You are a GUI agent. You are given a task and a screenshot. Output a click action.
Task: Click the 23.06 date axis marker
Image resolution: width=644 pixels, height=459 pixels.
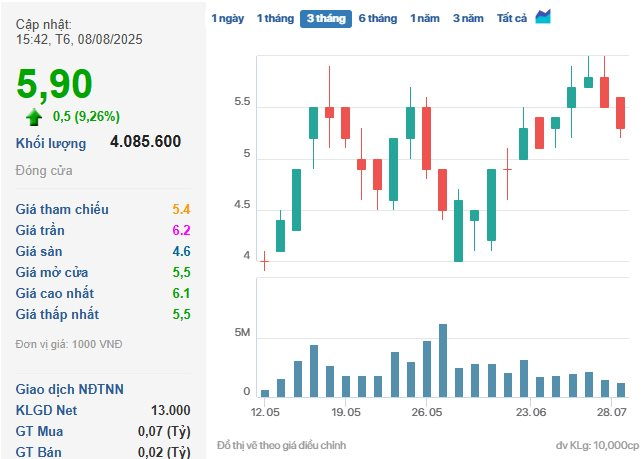click(530, 412)
